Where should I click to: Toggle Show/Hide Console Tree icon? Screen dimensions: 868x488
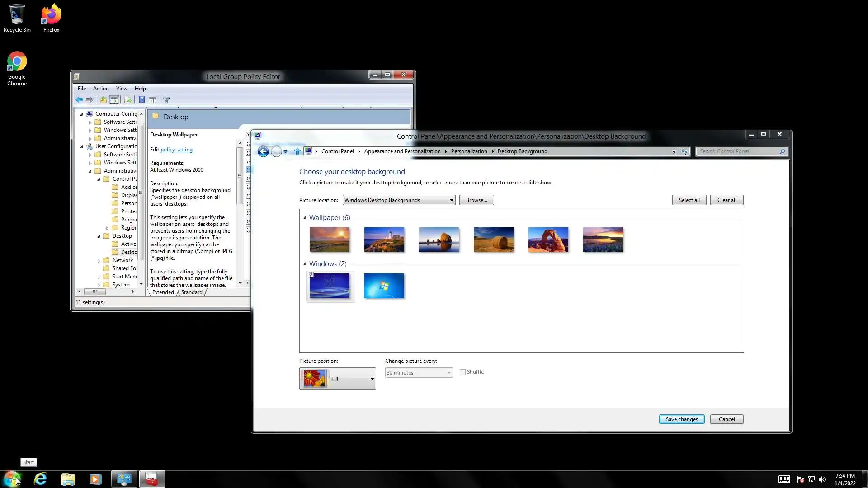(114, 100)
